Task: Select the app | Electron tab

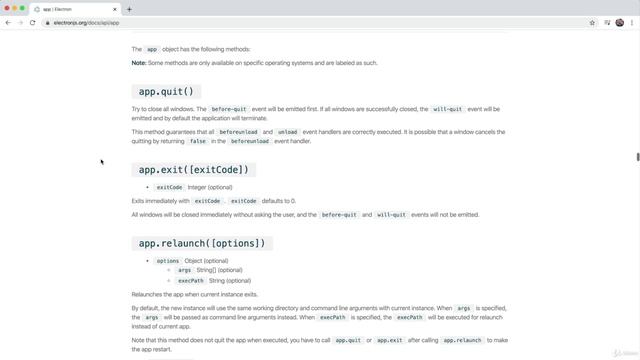Action: point(75,9)
